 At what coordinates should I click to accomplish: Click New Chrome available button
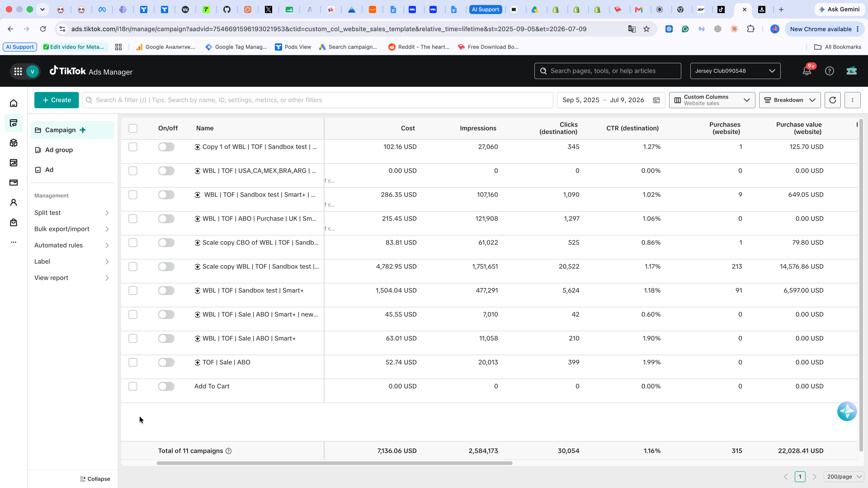click(x=825, y=29)
